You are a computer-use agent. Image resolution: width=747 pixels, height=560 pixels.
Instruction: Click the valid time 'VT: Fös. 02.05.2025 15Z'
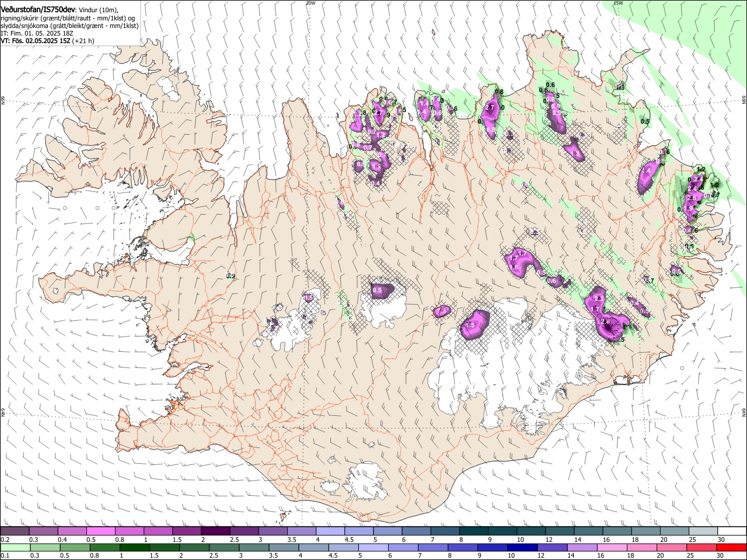(x=36, y=41)
